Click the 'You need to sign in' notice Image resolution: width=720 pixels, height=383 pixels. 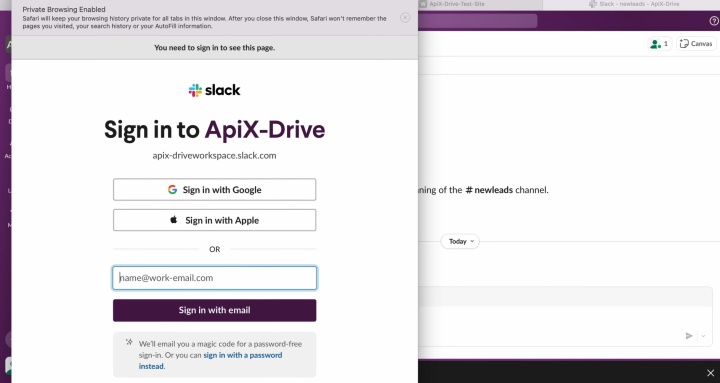tap(214, 48)
